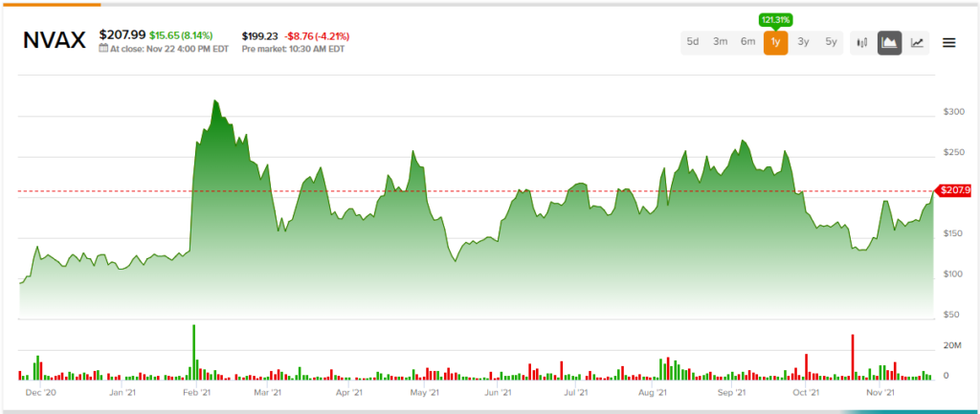Open the hamburger chart menu
The height and width of the screenshot is (414, 980).
[x=949, y=43]
